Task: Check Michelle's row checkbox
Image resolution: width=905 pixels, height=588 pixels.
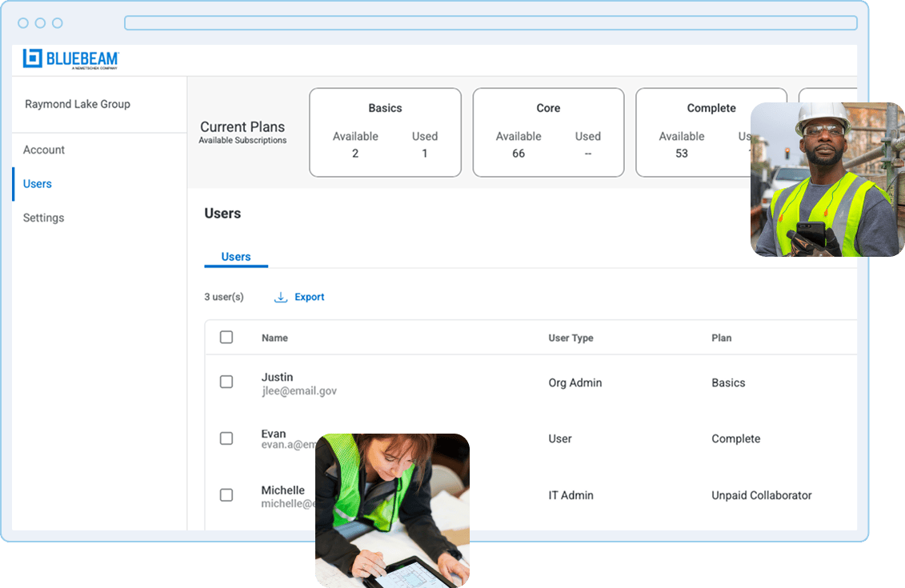Action: [x=226, y=494]
